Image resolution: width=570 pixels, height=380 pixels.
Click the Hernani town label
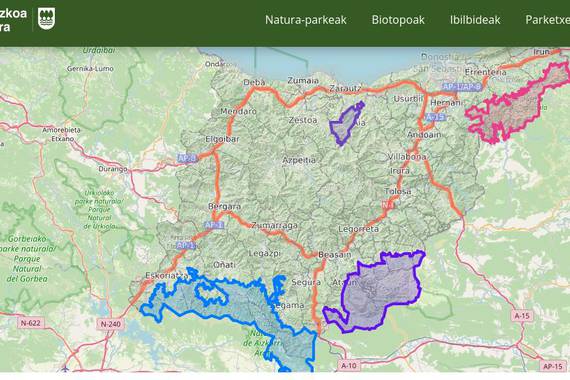(446, 103)
